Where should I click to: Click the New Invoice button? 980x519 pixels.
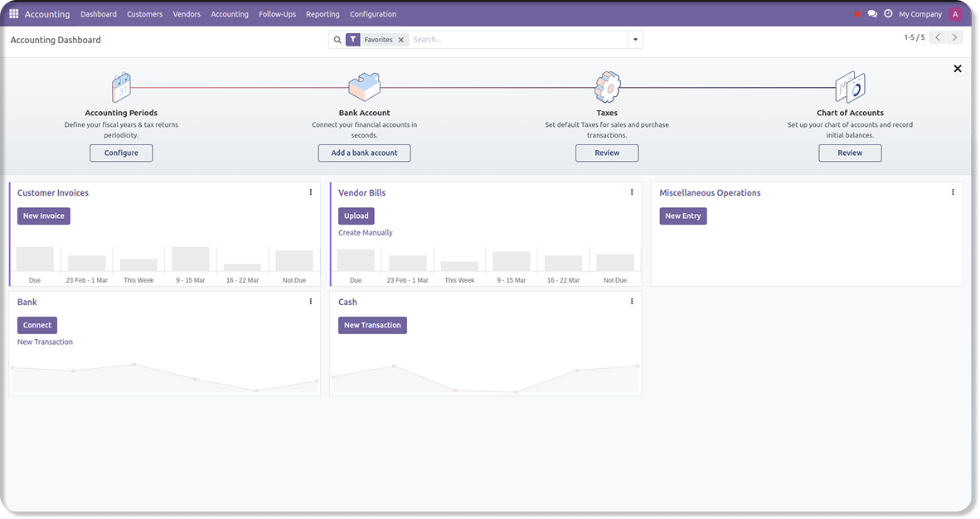click(x=44, y=216)
